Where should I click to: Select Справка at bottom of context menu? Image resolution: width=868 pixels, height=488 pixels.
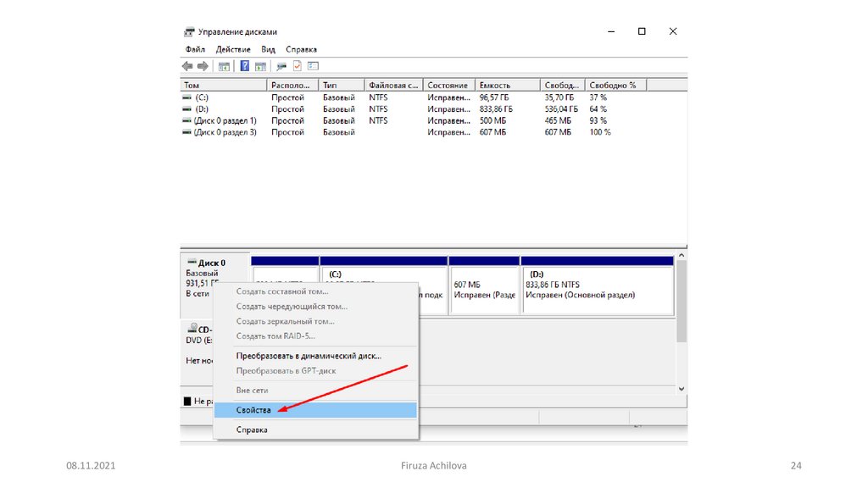(x=252, y=430)
